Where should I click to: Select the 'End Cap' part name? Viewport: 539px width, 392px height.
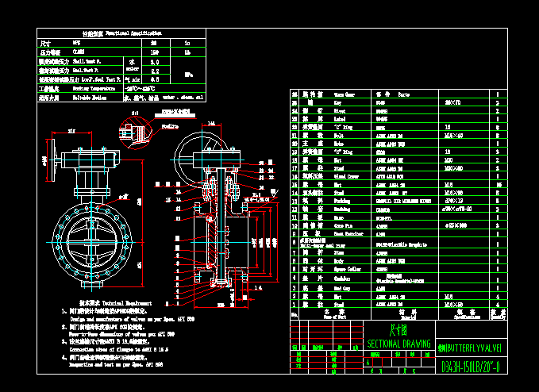click(x=342, y=289)
